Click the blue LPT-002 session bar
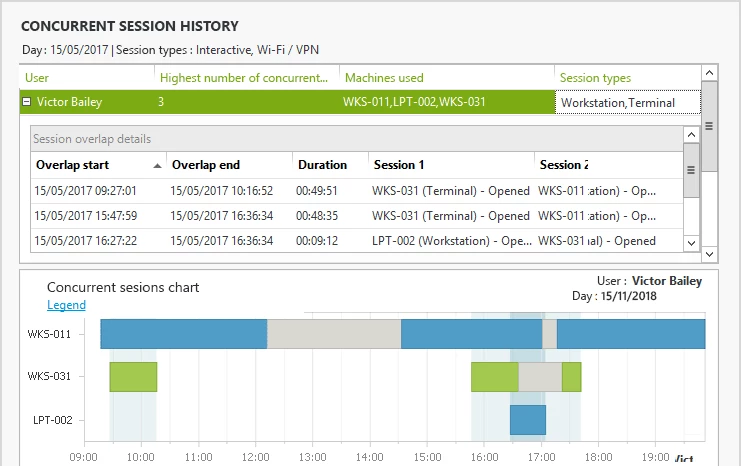Screen dimensions: 741x466 click(527, 420)
